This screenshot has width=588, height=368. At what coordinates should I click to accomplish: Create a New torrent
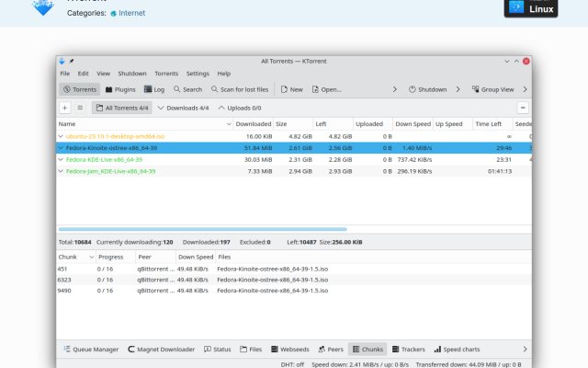point(292,89)
